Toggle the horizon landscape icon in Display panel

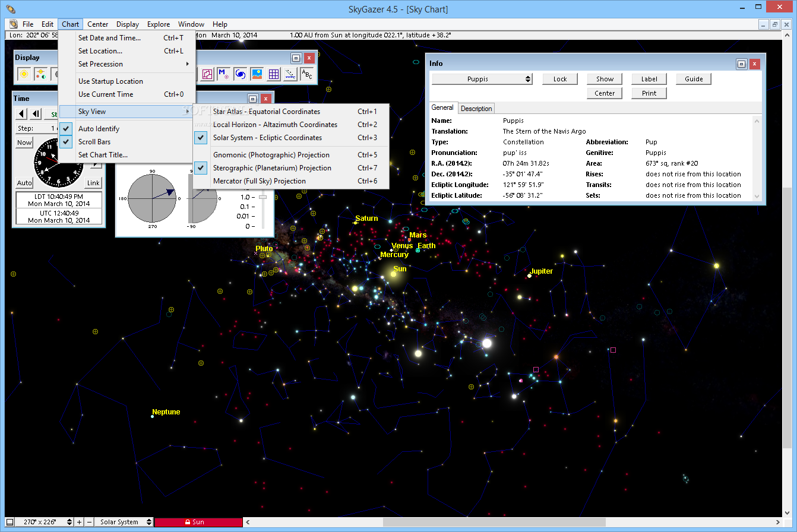coord(257,74)
